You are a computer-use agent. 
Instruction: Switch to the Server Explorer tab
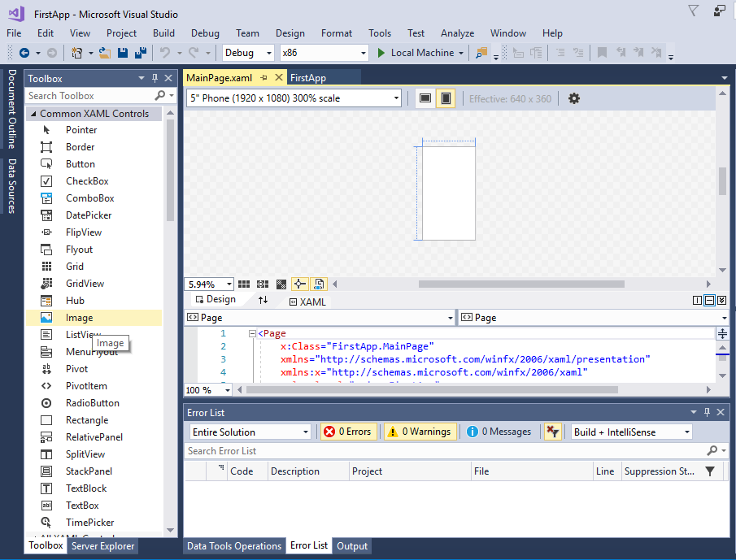(x=102, y=546)
